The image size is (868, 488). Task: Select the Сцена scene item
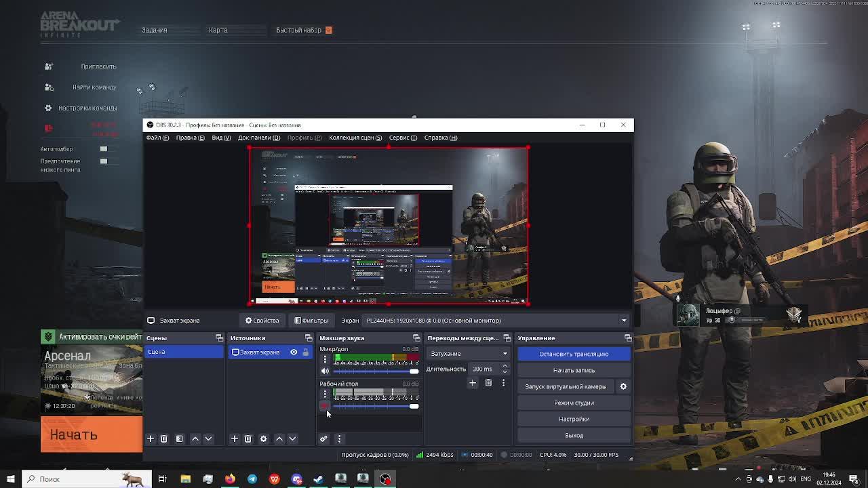(184, 352)
